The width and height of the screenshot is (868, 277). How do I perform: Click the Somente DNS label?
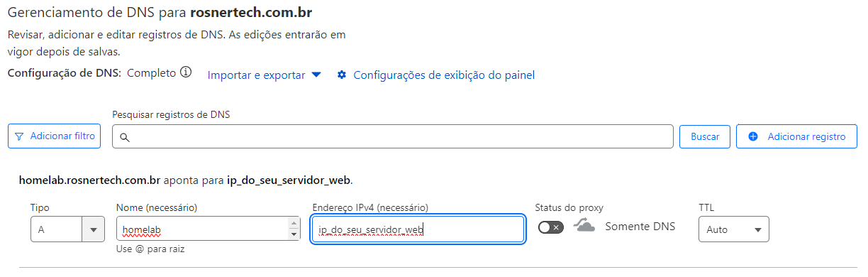tap(640, 227)
